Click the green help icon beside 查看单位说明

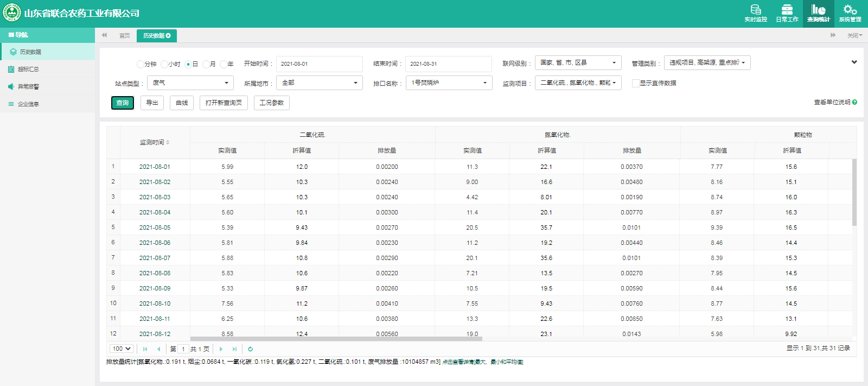(854, 102)
